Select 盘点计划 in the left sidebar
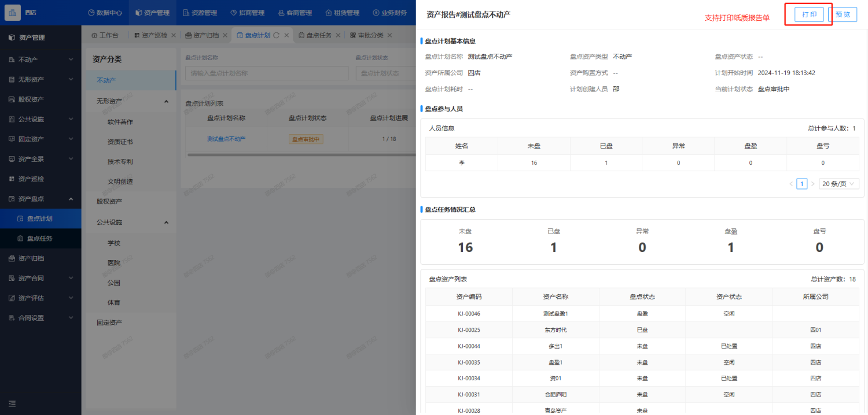868x415 pixels. click(41, 218)
